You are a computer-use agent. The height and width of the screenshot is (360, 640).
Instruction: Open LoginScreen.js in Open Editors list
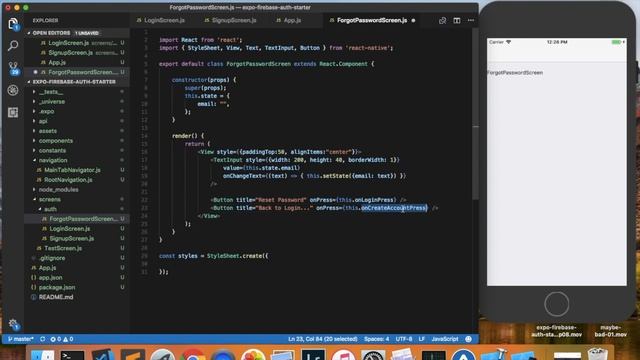coord(77,43)
